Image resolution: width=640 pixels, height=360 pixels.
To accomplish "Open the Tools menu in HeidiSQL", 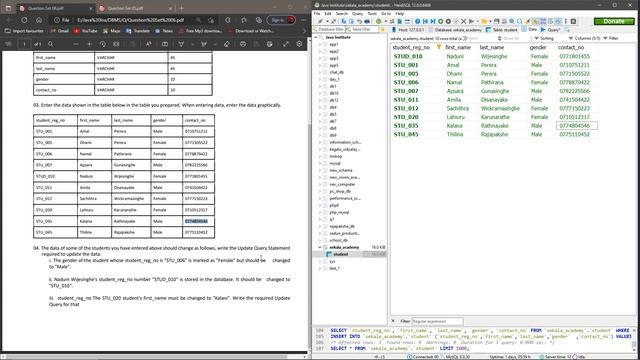I will [x=372, y=13].
